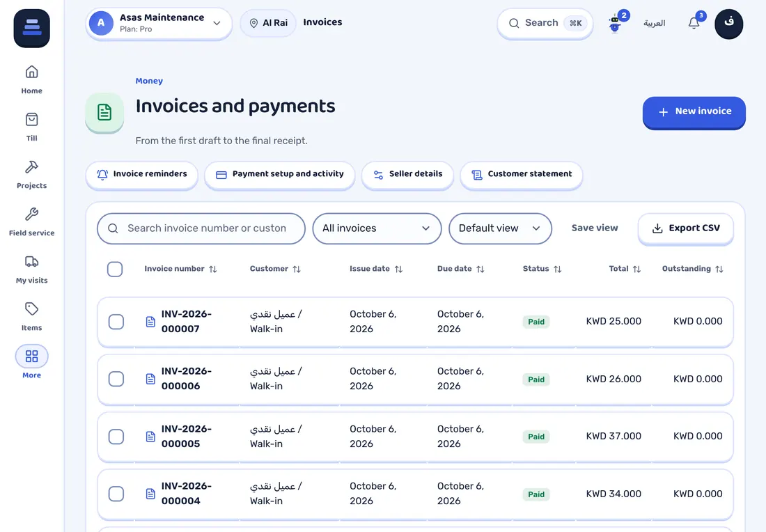Click the magnifier icon in invoice search
This screenshot has height=532, width=766.
pyautogui.click(x=113, y=228)
